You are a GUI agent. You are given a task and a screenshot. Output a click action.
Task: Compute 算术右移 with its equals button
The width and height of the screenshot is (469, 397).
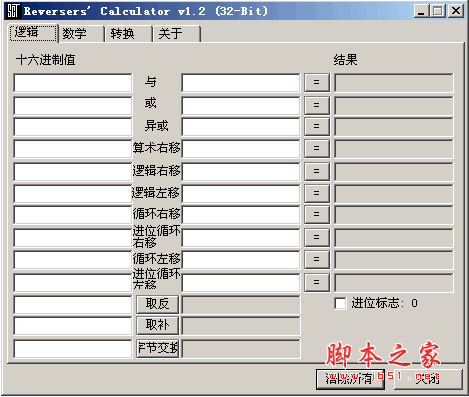point(317,148)
